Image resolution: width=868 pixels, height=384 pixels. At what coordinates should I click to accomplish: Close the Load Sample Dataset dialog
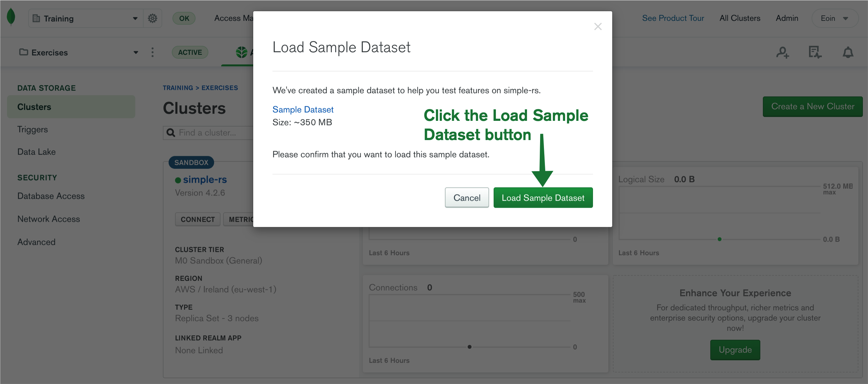598,27
